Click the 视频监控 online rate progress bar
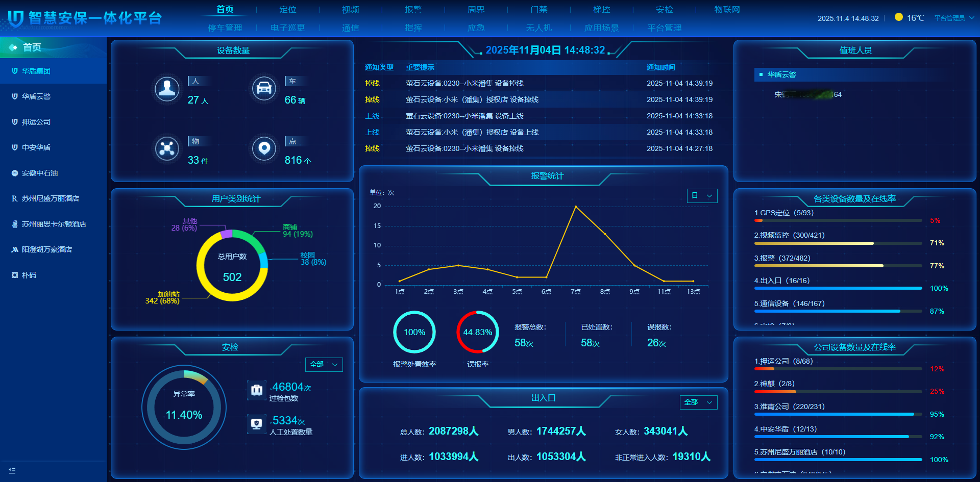 pos(837,243)
